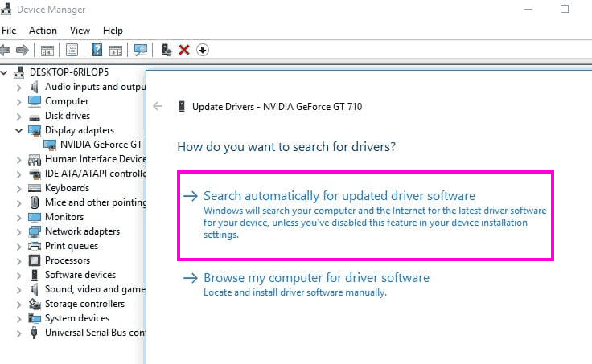Expand Human Interface Devices chevron

(x=18, y=160)
